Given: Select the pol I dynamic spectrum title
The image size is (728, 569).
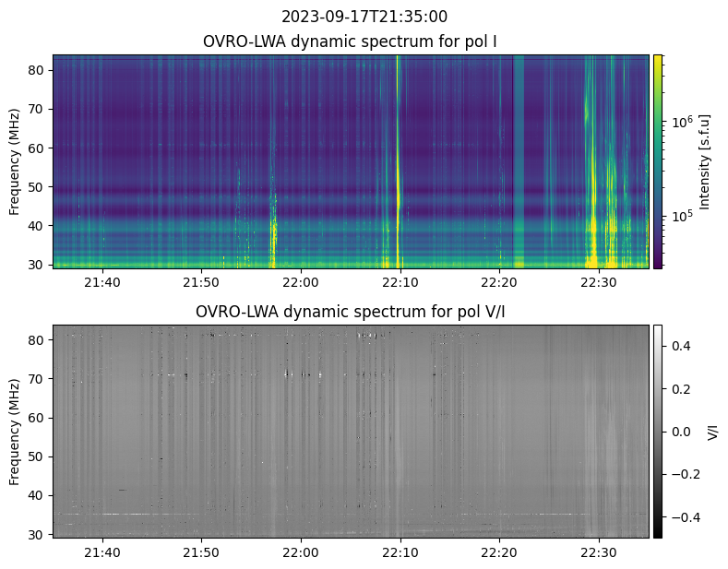Looking at the screenshot, I should [350, 41].
